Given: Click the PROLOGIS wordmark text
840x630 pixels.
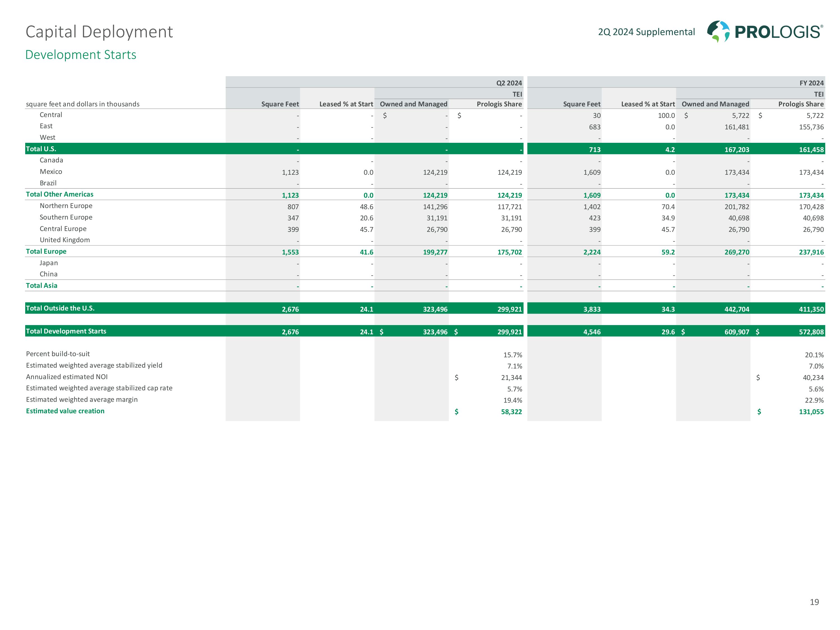Looking at the screenshot, I should click(778, 32).
